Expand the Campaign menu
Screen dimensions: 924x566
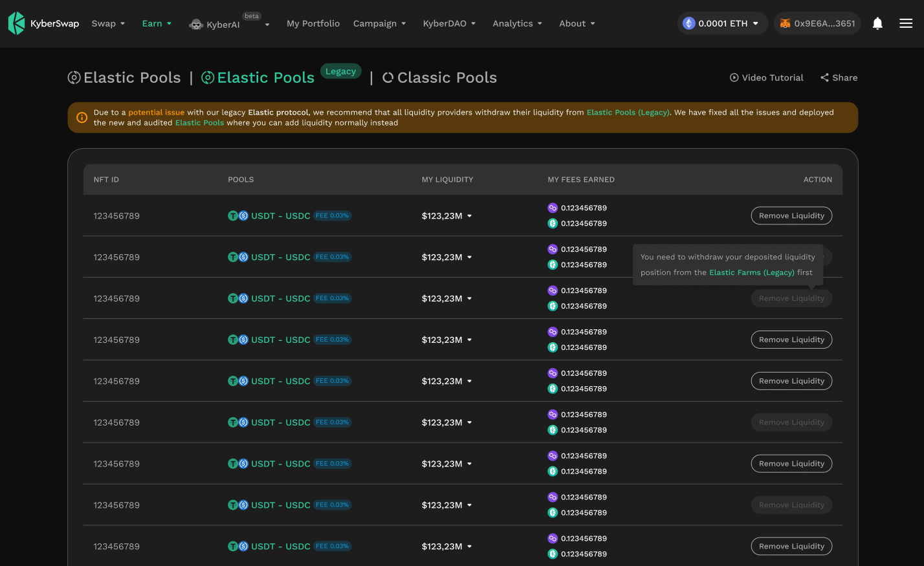click(x=379, y=23)
